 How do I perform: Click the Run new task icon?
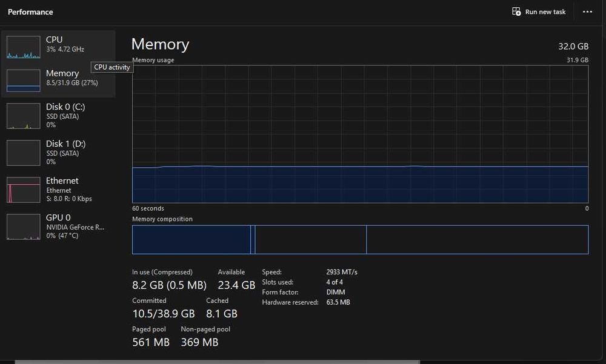(x=516, y=12)
